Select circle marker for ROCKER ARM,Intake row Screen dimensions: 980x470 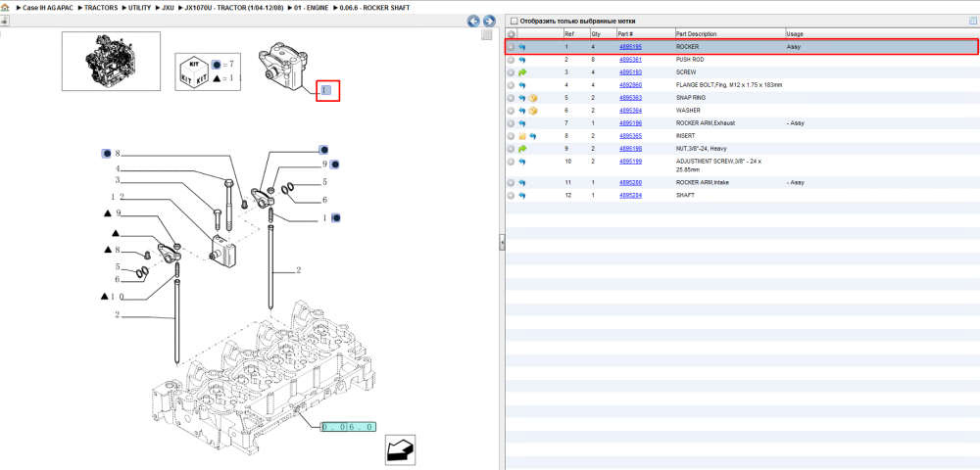coord(511,183)
